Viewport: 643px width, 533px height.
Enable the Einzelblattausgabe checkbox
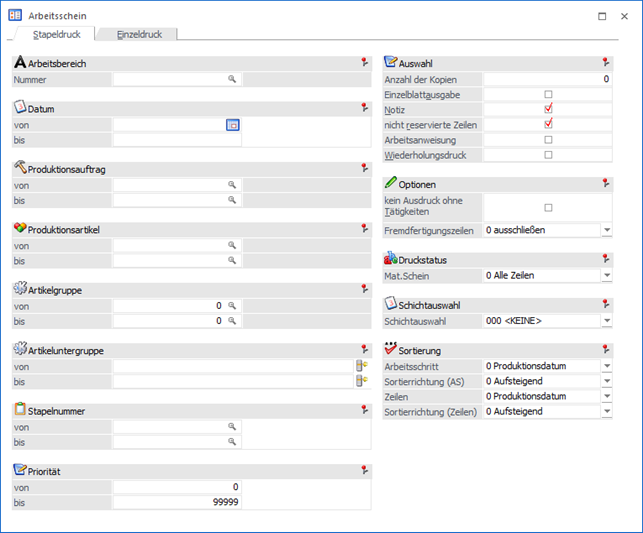(x=547, y=93)
